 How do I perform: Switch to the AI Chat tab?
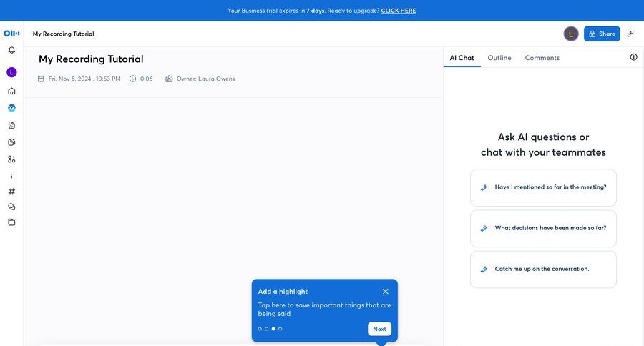pos(462,58)
